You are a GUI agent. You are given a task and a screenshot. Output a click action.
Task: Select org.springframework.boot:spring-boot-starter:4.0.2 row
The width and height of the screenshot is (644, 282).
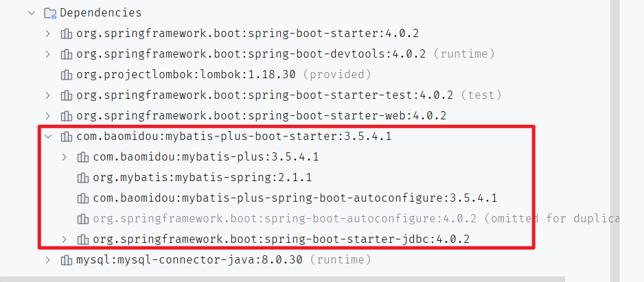[x=247, y=34]
